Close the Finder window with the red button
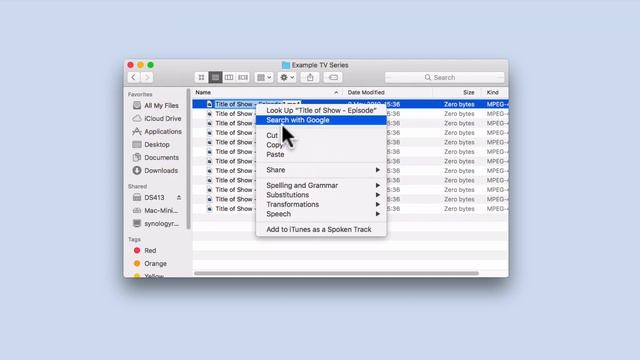Viewport: 640px width, 360px height. tap(131, 65)
